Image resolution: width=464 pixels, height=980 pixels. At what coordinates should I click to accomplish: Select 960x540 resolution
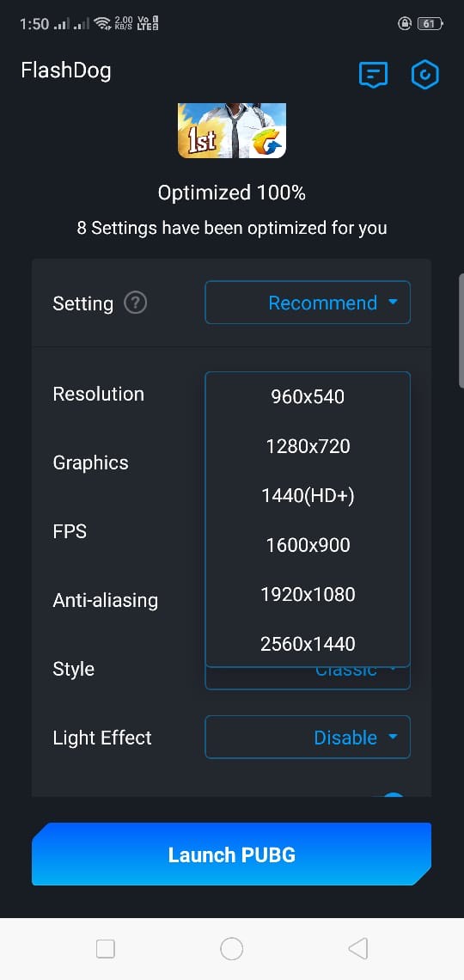pos(308,396)
